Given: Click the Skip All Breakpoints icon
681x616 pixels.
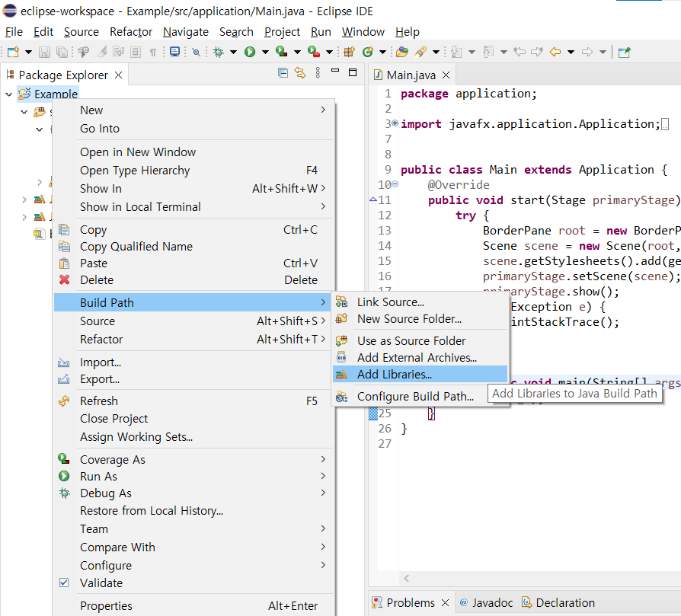Looking at the screenshot, I should [197, 52].
